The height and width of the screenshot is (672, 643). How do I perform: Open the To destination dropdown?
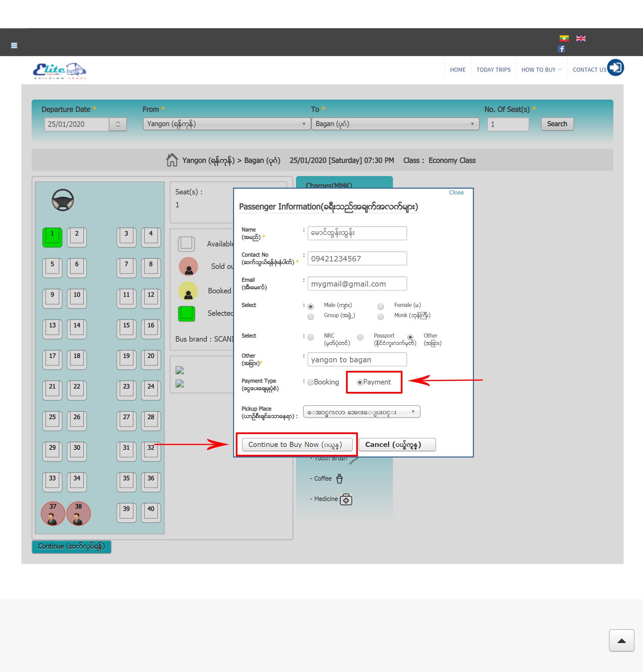(x=395, y=124)
